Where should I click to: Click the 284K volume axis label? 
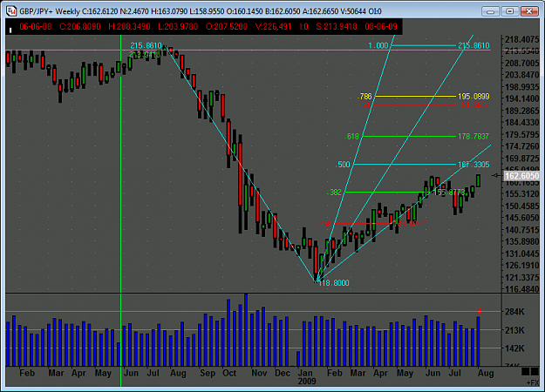click(514, 312)
